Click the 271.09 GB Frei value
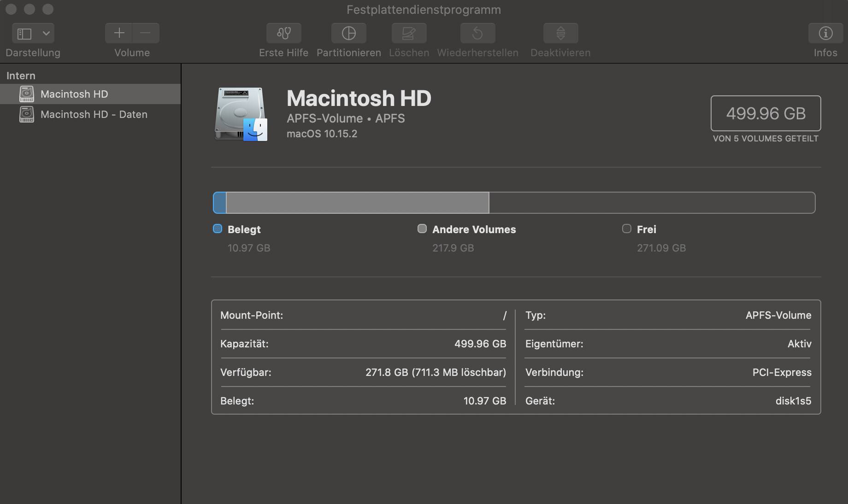This screenshot has width=848, height=504. [x=661, y=248]
